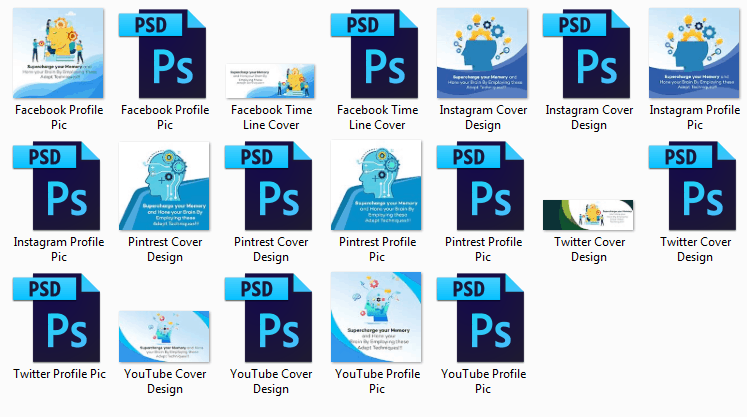Viewport: 747px width, 417px height.
Task: Click the 'Facebook Profile Pic' name under the image thumbnail
Action: click(59, 117)
